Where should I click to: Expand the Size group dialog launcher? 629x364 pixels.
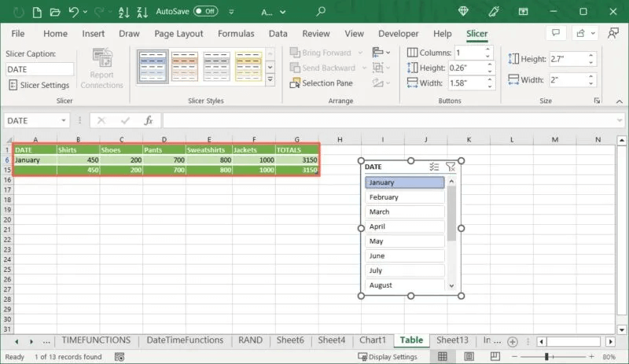pyautogui.click(x=597, y=101)
